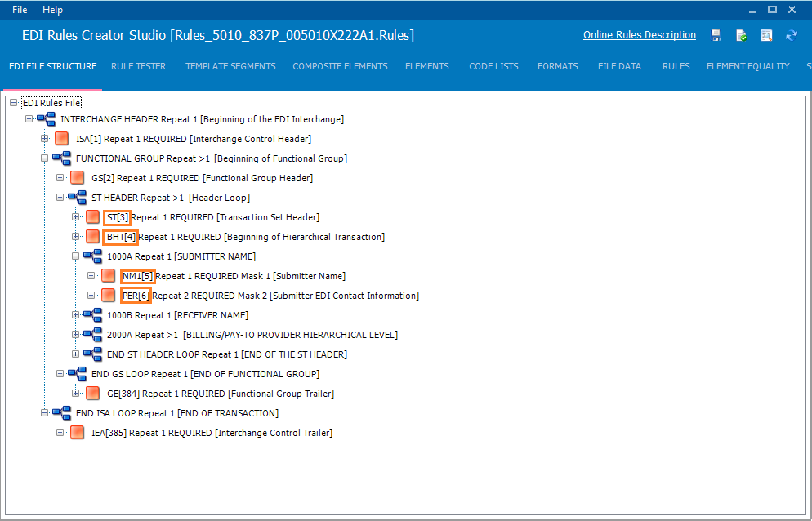Select the 2000A loop icon
Image resolution: width=812 pixels, height=521 pixels.
coord(92,335)
